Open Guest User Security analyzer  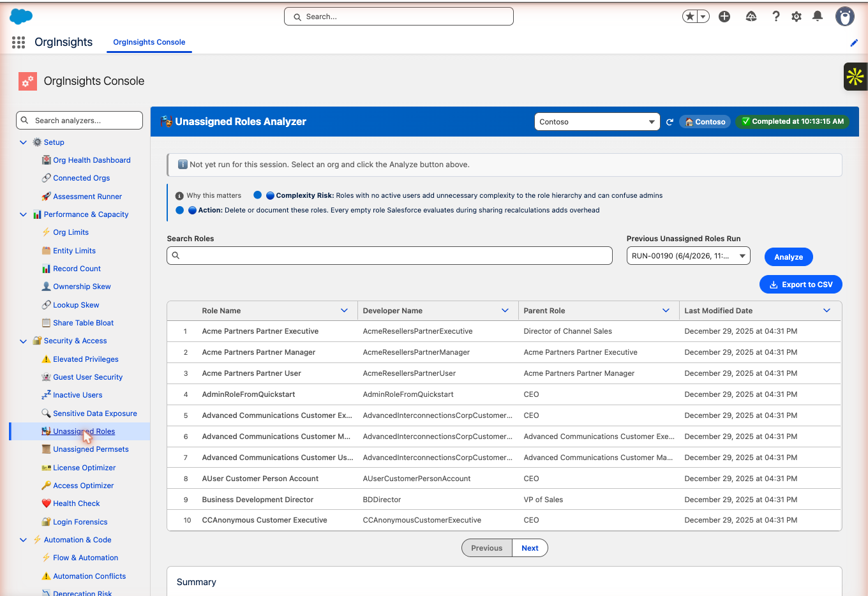tap(87, 377)
